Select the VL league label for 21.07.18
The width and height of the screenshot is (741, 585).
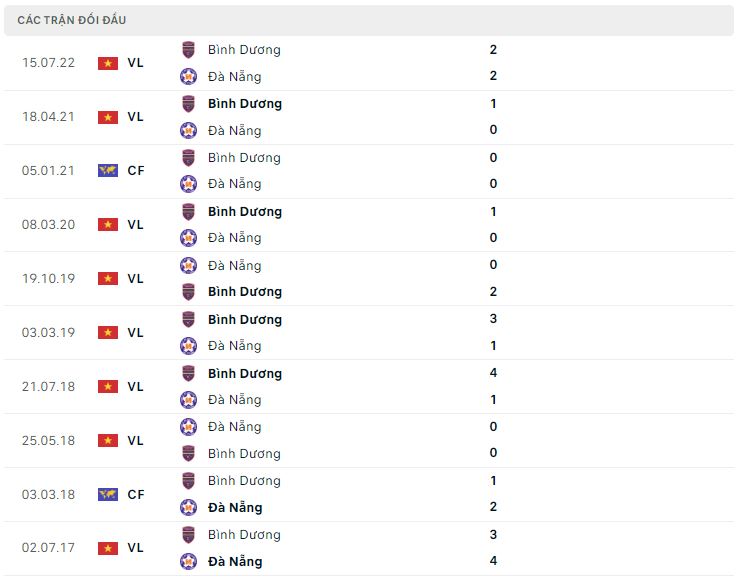(135, 387)
